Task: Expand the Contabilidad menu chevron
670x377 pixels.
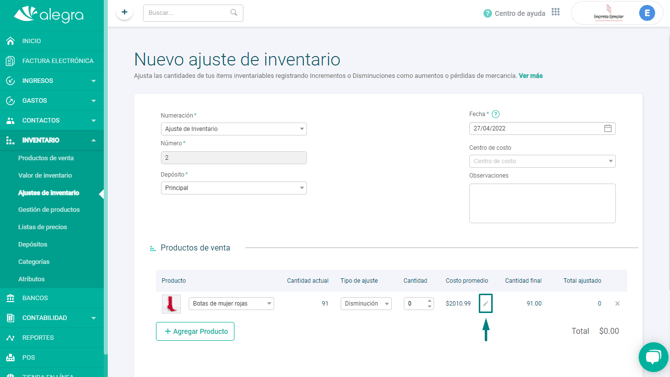Action: coord(93,318)
